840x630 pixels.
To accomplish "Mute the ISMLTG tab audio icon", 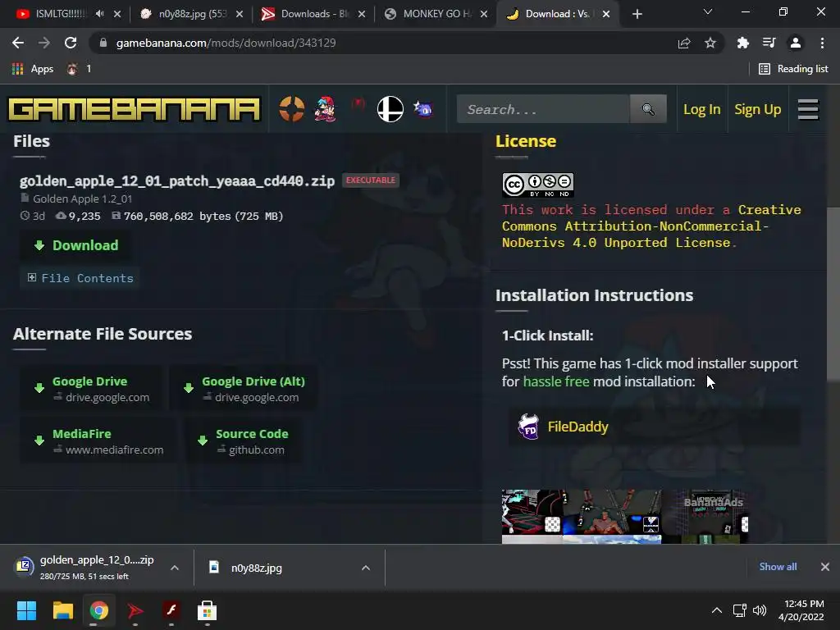I will click(99, 14).
